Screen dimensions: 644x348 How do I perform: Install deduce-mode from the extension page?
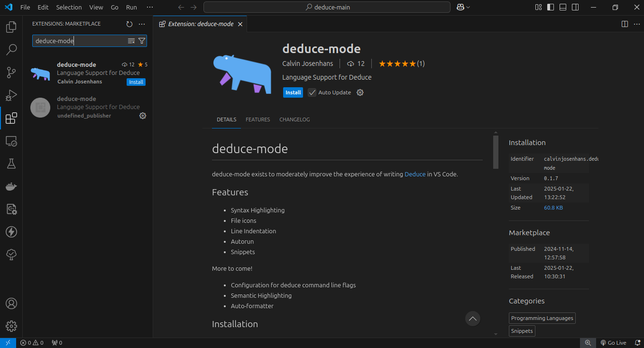293,92
